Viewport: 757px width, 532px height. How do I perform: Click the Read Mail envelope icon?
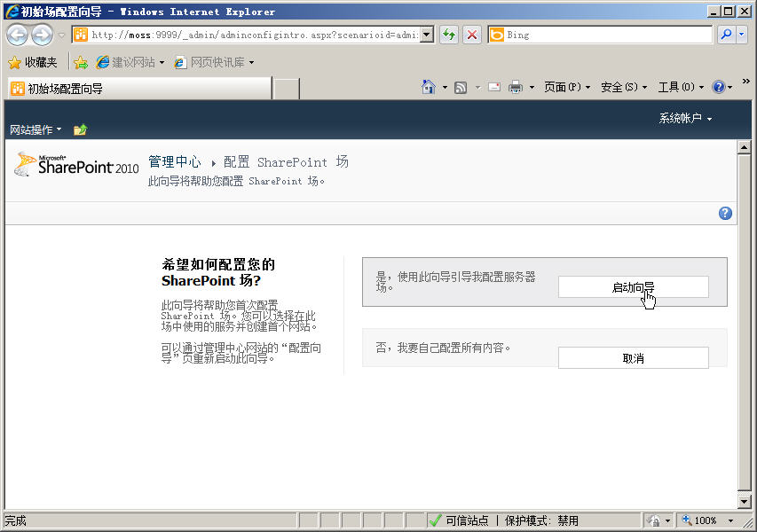494,87
